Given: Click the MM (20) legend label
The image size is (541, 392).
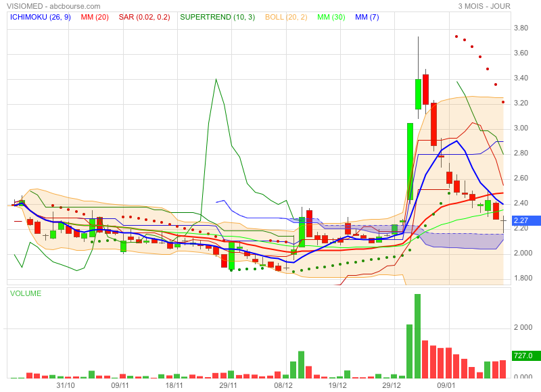Looking at the screenshot, I should click(x=95, y=17).
